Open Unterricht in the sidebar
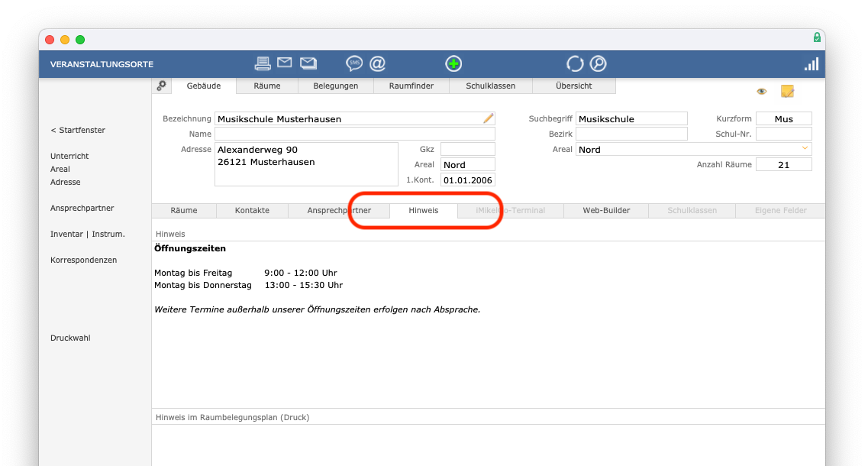 [69, 157]
